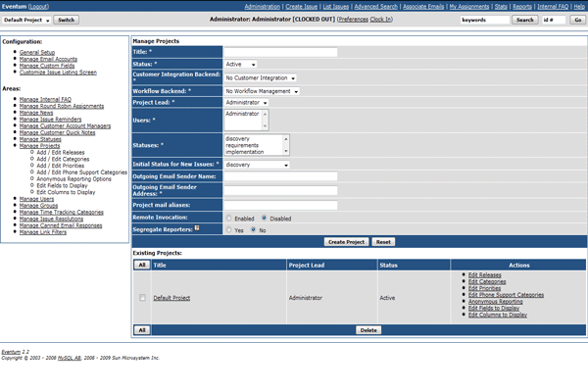The image size is (588, 392).
Task: Open the Status dropdown showing Active
Action: [x=241, y=64]
